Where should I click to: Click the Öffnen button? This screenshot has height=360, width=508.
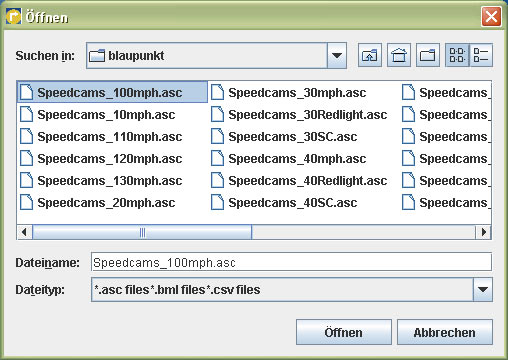(x=344, y=332)
